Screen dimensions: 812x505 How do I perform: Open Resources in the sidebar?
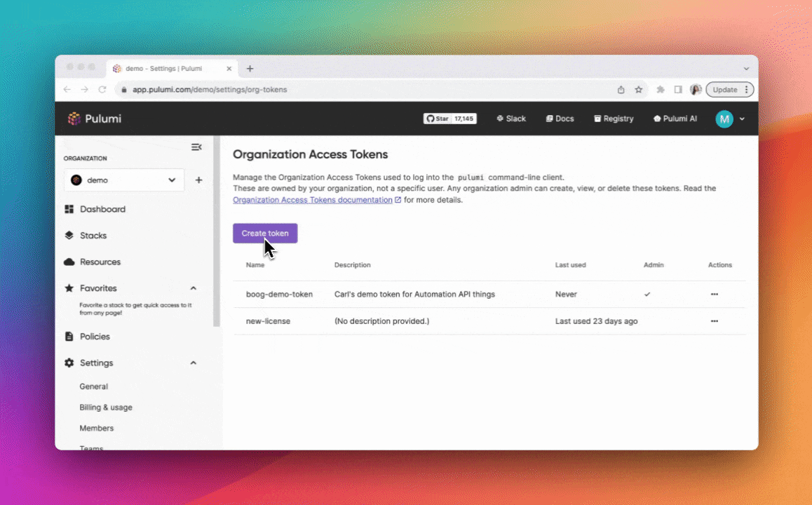(x=93, y=262)
